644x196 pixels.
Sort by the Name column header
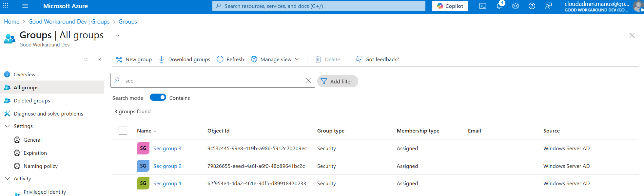[x=144, y=131]
